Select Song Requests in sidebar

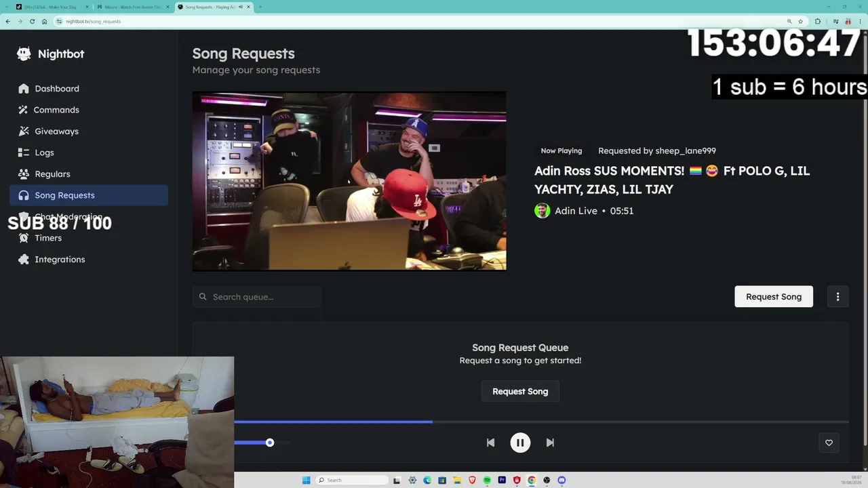[x=89, y=195]
